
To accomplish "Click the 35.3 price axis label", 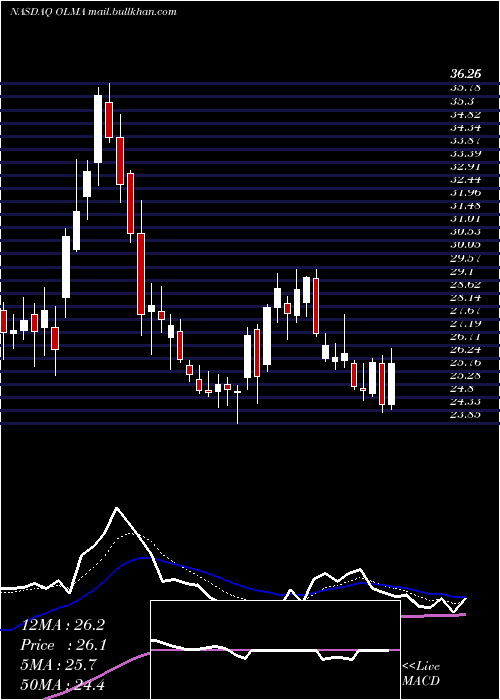I will coord(462,100).
